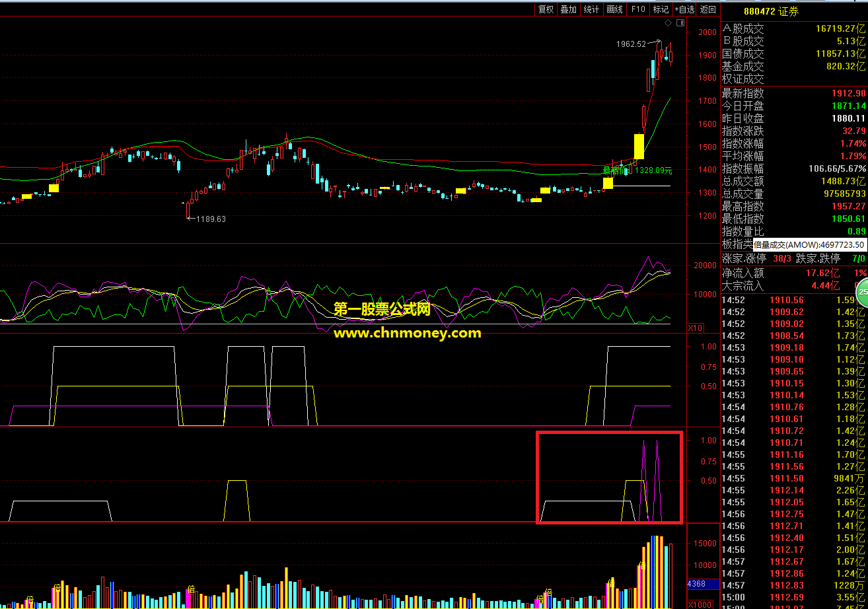
Task: Click the 大宗流入 value 4.44亿
Action: coord(826,285)
